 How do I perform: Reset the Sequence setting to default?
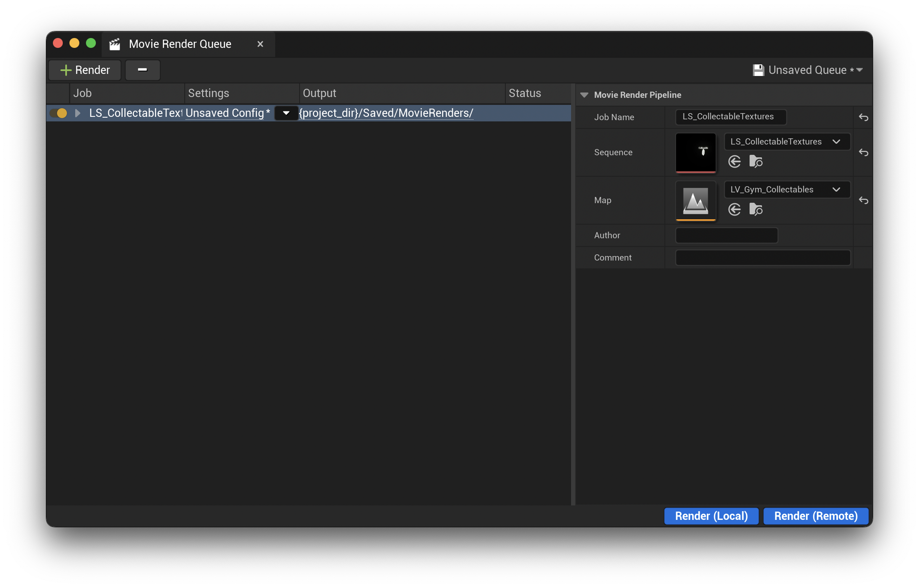point(864,153)
